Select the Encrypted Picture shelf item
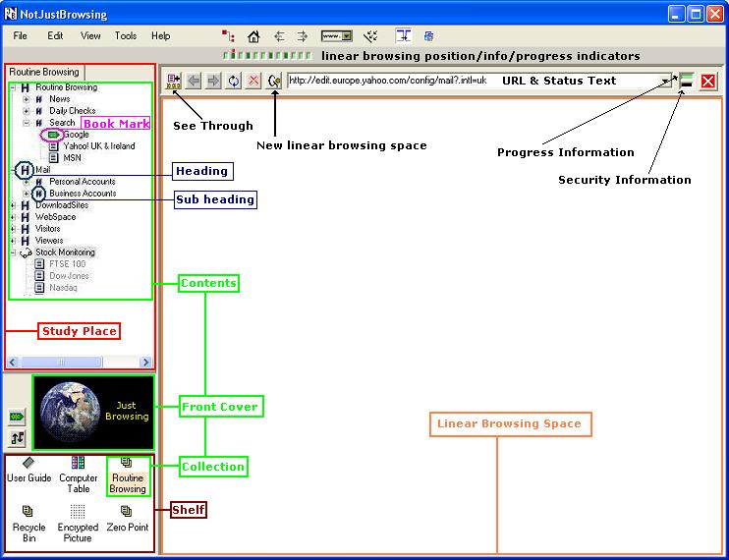The image size is (729, 560). (78, 519)
